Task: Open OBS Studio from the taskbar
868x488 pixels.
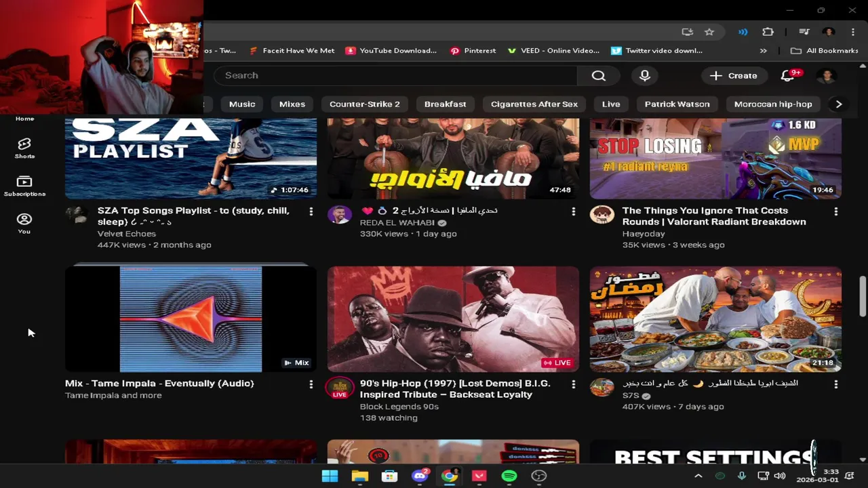Action: [x=539, y=476]
